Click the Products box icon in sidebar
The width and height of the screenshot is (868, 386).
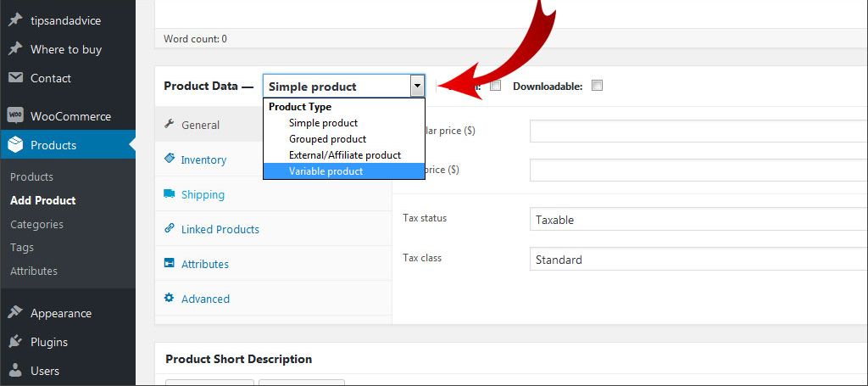pos(15,145)
